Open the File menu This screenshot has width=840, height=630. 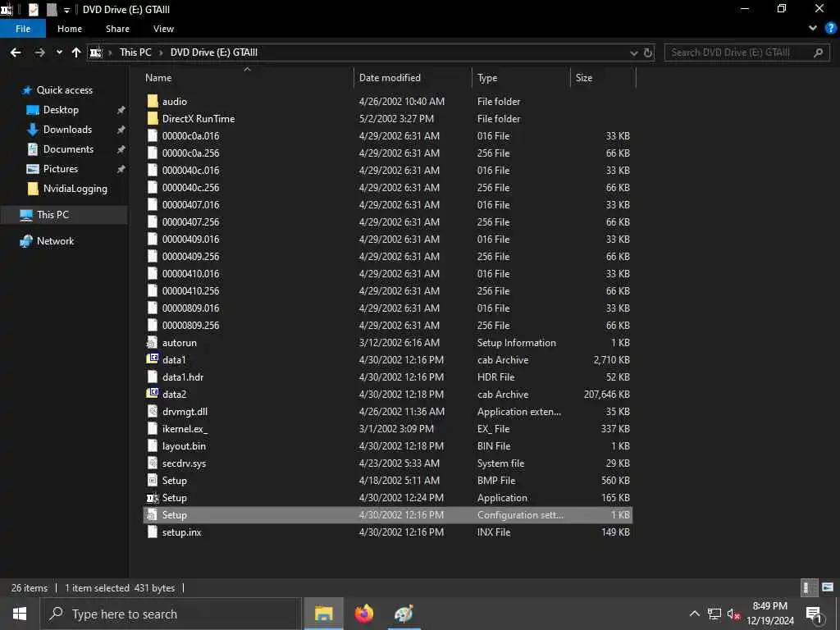pyautogui.click(x=23, y=29)
